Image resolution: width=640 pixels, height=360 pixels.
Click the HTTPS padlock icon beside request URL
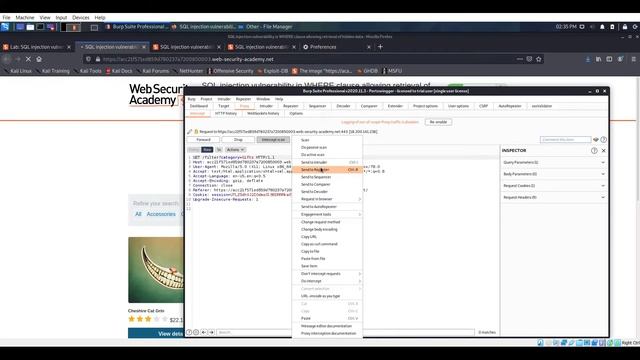point(196,132)
